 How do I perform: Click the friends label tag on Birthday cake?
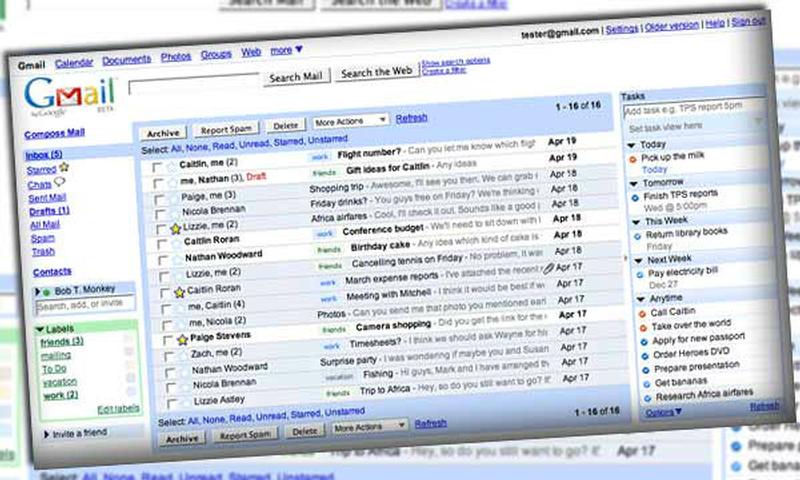329,250
